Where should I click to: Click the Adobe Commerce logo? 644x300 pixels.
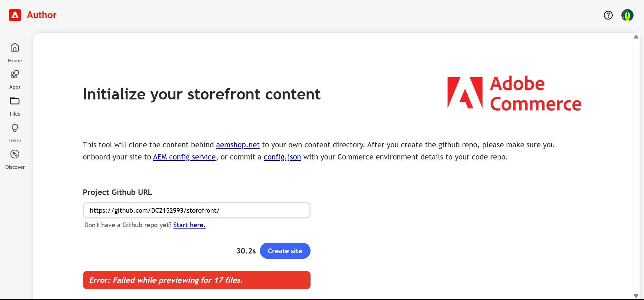tap(514, 93)
